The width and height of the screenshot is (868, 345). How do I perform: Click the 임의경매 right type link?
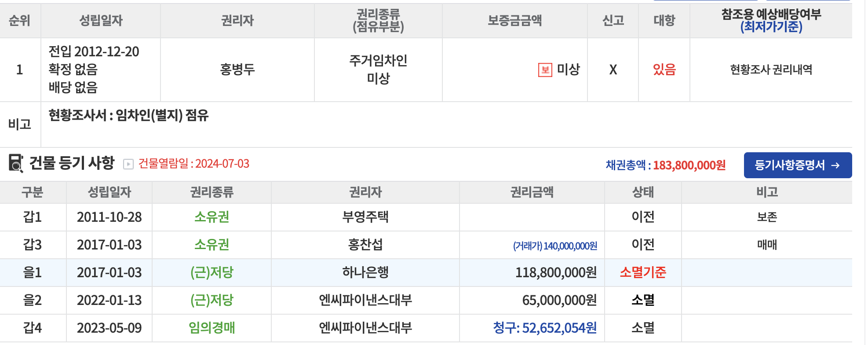point(212,328)
